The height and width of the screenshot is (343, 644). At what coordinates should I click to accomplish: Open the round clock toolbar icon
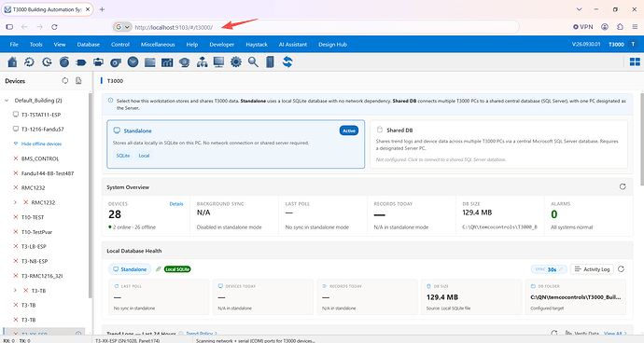click(x=133, y=62)
